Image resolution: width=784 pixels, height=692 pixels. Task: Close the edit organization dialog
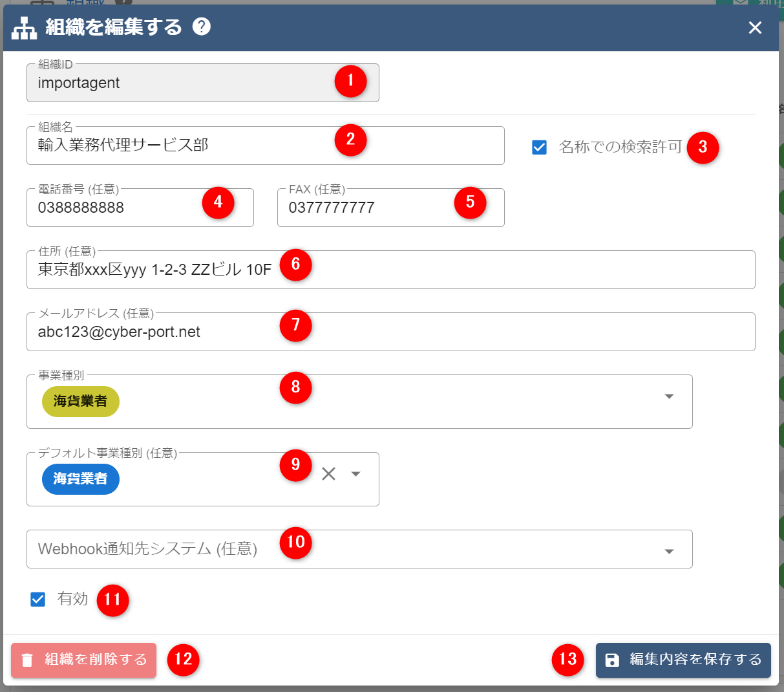[x=755, y=27]
